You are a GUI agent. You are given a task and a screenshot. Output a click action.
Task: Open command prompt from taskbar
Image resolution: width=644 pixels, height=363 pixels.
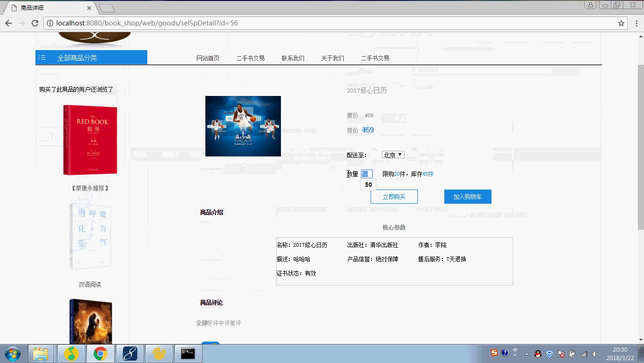point(188,354)
